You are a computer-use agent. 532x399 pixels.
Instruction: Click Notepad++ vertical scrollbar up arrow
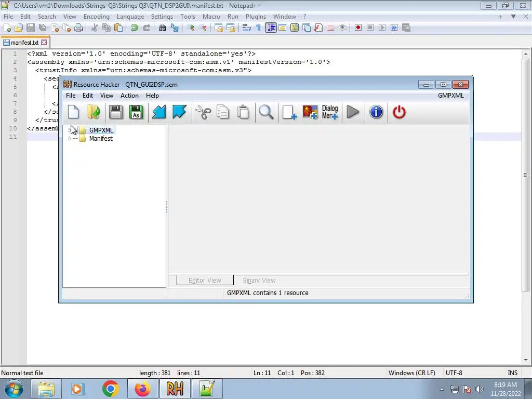pos(526,54)
